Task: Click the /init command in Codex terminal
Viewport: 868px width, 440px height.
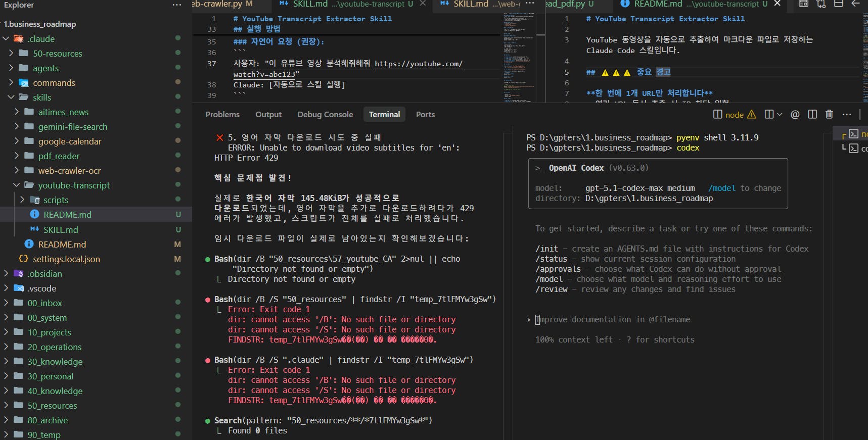Action: (x=547, y=249)
